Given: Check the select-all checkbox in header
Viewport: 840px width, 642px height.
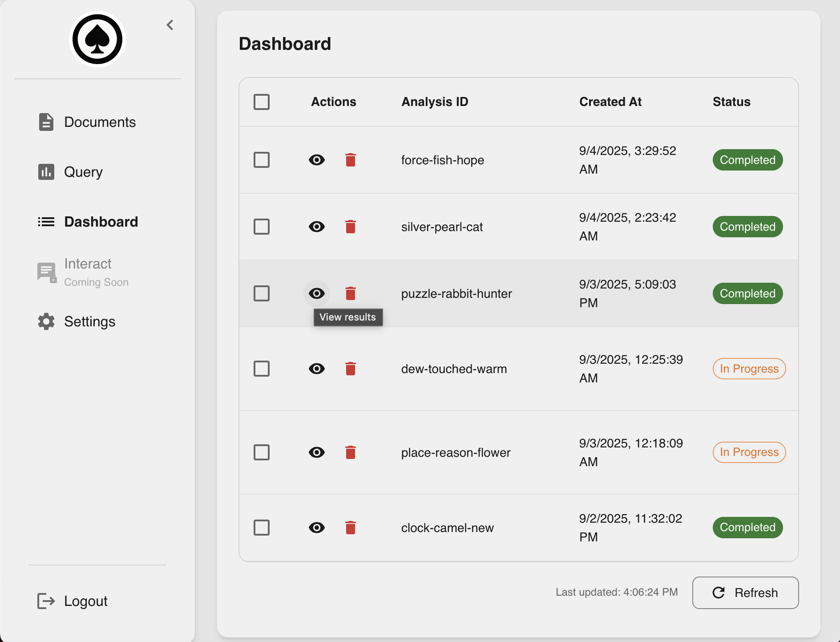Looking at the screenshot, I should (262, 102).
